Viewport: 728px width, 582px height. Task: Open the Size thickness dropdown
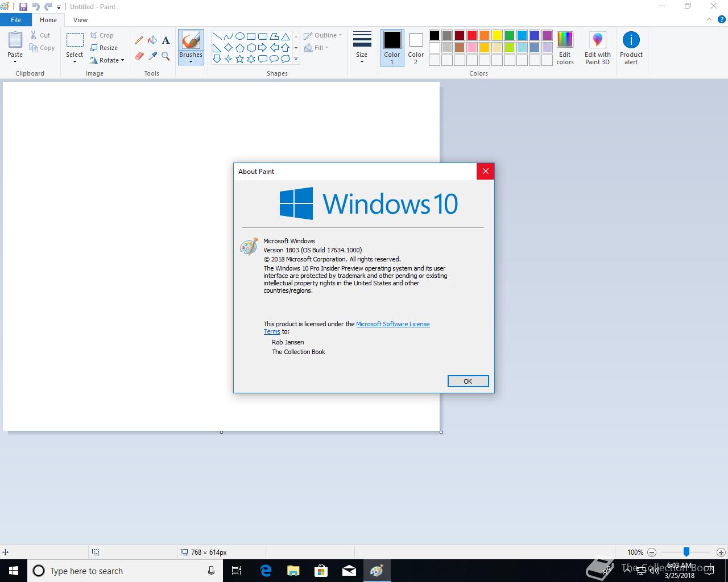pos(362,48)
